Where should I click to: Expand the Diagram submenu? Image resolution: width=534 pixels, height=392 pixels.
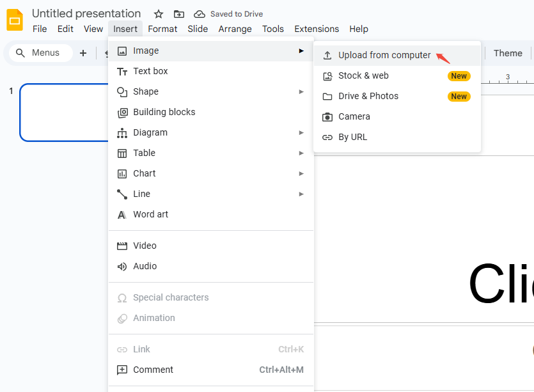pos(301,133)
